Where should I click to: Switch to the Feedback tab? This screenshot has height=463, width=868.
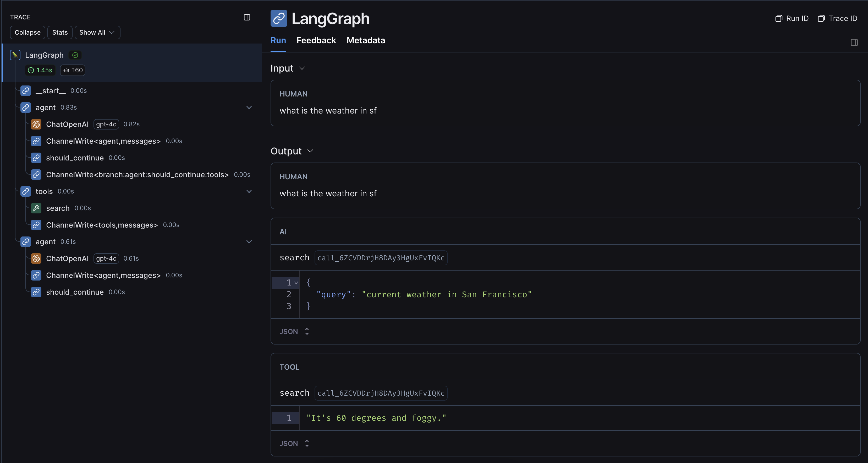click(316, 40)
